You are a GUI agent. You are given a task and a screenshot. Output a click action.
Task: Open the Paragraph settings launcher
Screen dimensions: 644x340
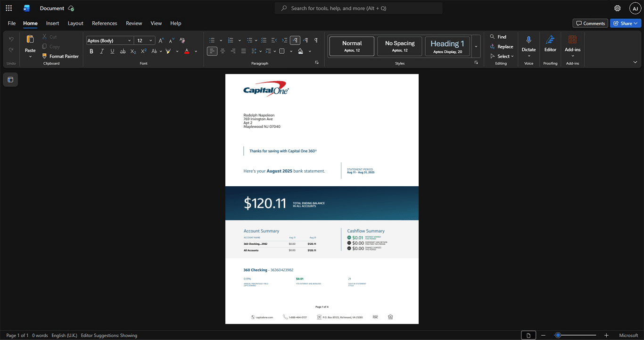click(316, 63)
